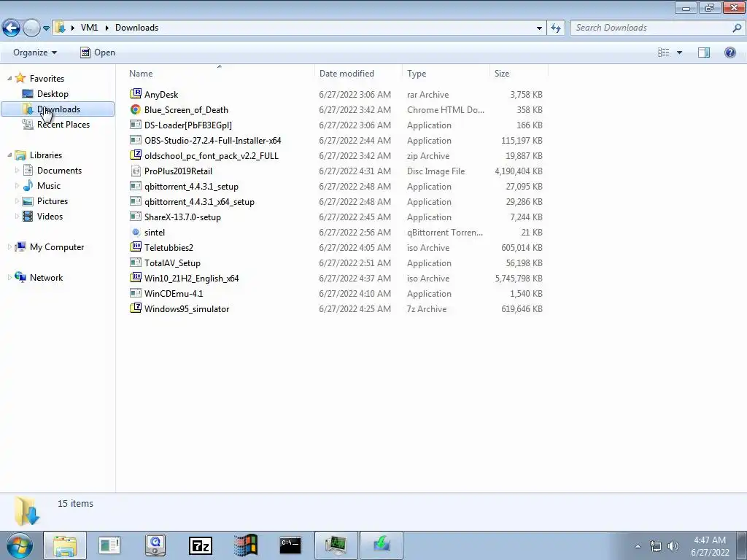The width and height of the screenshot is (747, 560).
Task: Open Command Prompt from the taskbar
Action: 290,545
